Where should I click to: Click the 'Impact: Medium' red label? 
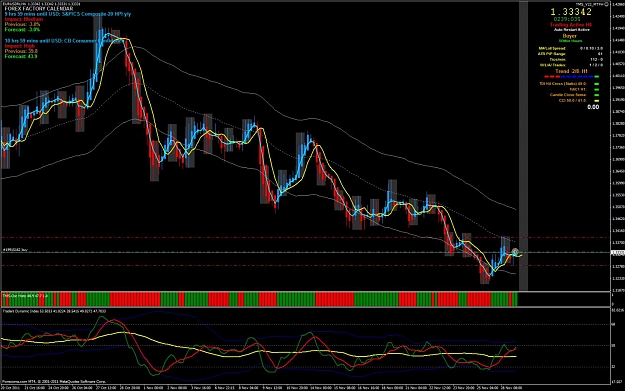(24, 19)
